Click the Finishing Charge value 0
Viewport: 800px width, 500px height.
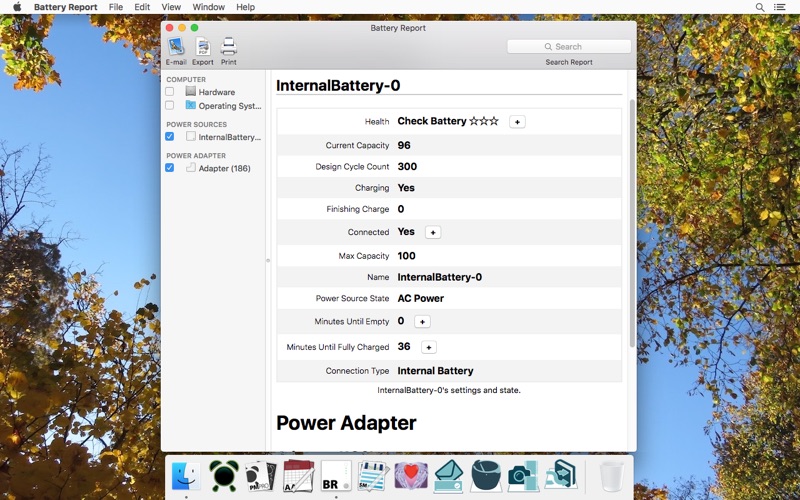click(x=401, y=209)
